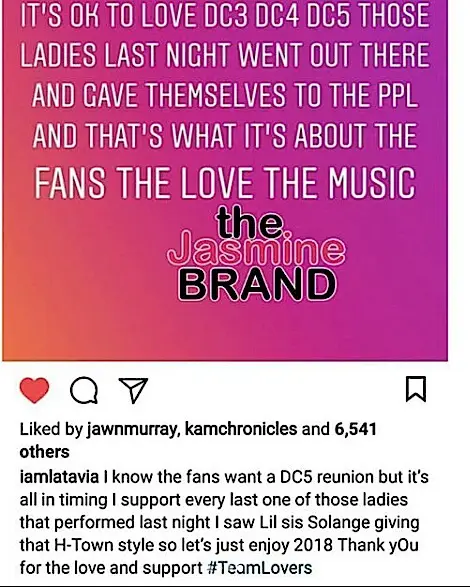
Task: Share the post using paper plane icon
Action: (133, 390)
